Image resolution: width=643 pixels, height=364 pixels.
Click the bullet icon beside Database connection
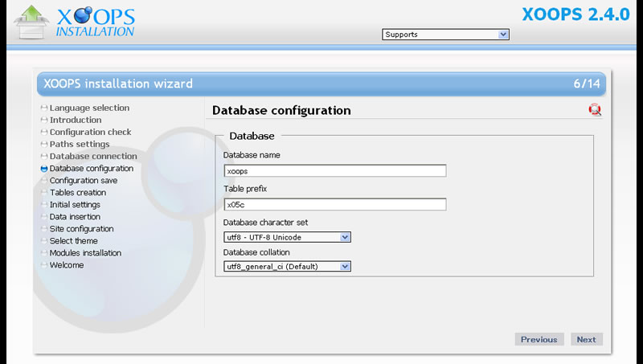point(44,156)
